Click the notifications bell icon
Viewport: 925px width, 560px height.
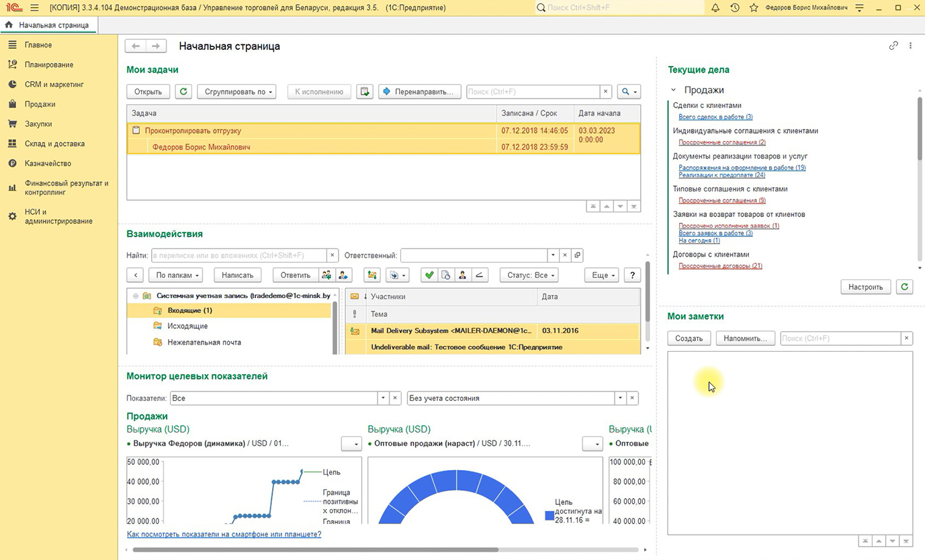coord(715,8)
